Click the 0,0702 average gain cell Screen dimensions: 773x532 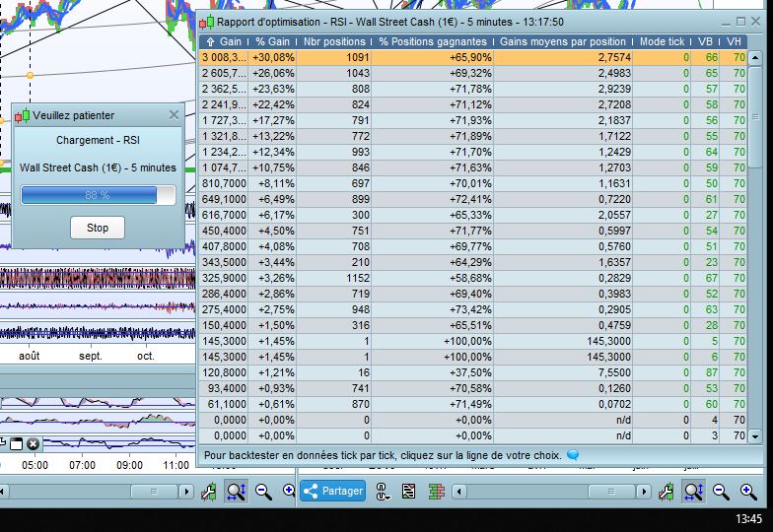563,404
